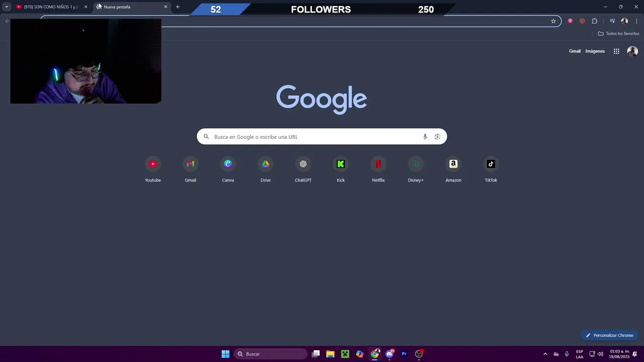Expand the tab search dropdown arrow
644x362 pixels.
coord(7,7)
